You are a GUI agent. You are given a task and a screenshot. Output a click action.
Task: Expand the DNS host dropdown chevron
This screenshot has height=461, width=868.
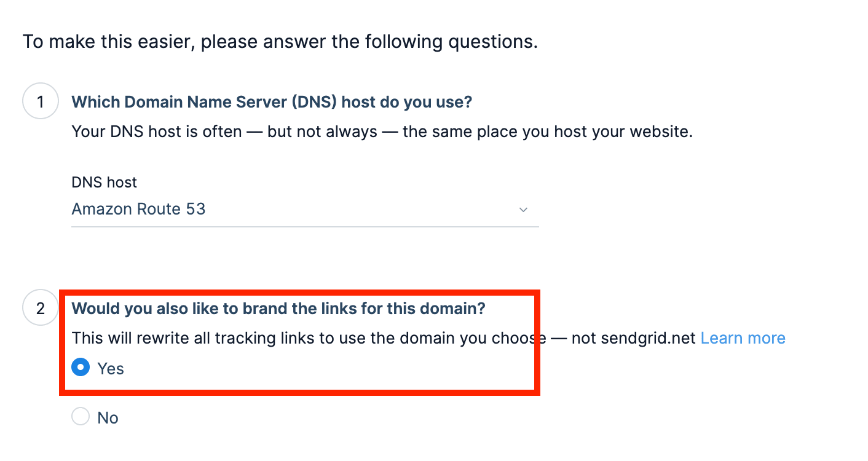tap(523, 210)
